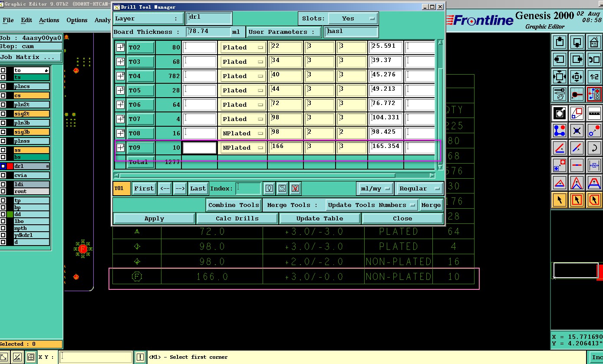Expand the T04 row plus button
The height and width of the screenshot is (364, 603).
point(120,76)
